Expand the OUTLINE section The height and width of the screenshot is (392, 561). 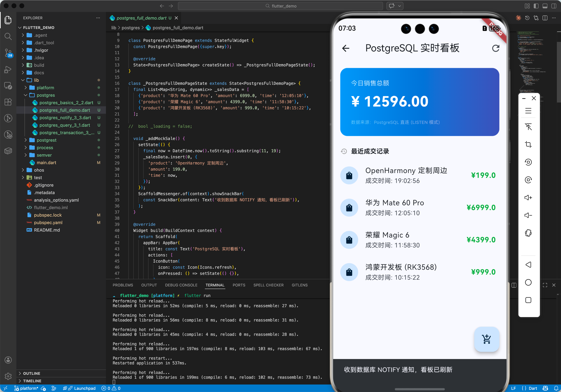tap(32, 373)
